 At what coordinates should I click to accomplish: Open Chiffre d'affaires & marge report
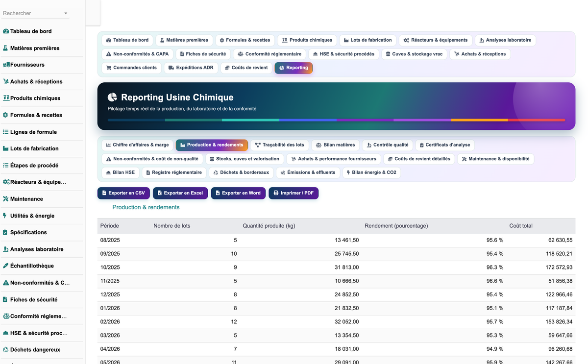click(x=137, y=145)
